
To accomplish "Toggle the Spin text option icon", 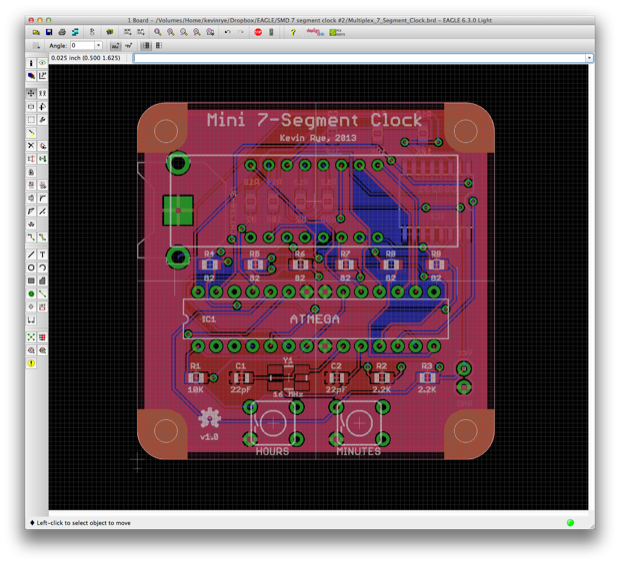I will [x=115, y=45].
